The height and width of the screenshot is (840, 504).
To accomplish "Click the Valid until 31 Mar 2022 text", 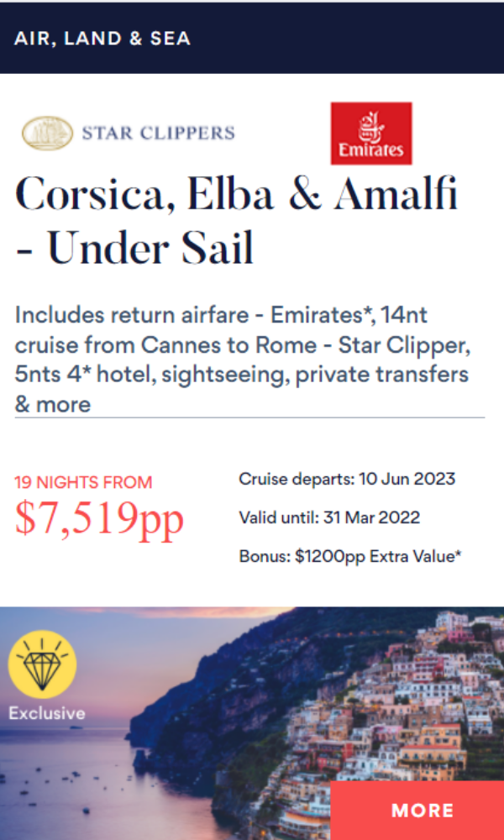I will (x=329, y=517).
